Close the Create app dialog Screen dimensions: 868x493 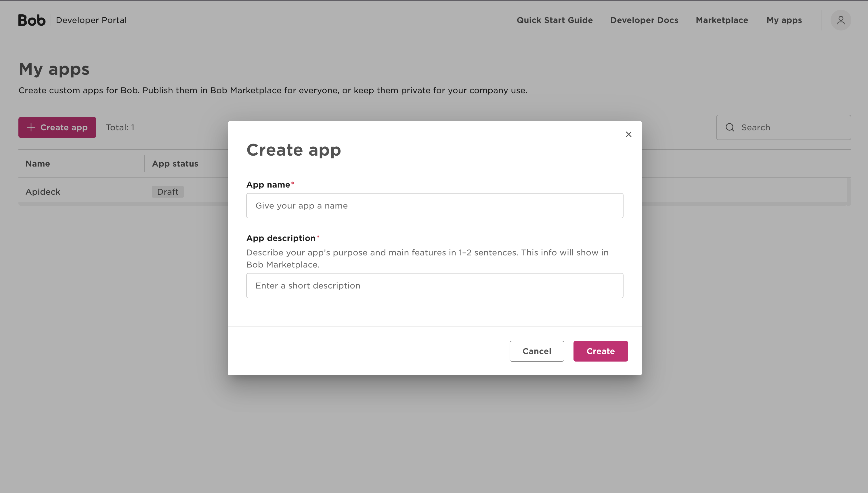[628, 134]
